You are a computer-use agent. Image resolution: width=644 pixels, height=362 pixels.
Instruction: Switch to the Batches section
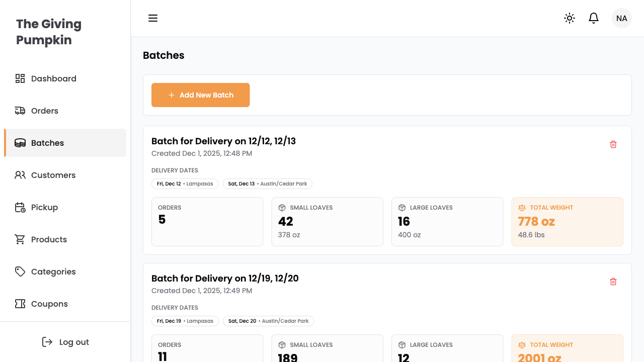(47, 143)
